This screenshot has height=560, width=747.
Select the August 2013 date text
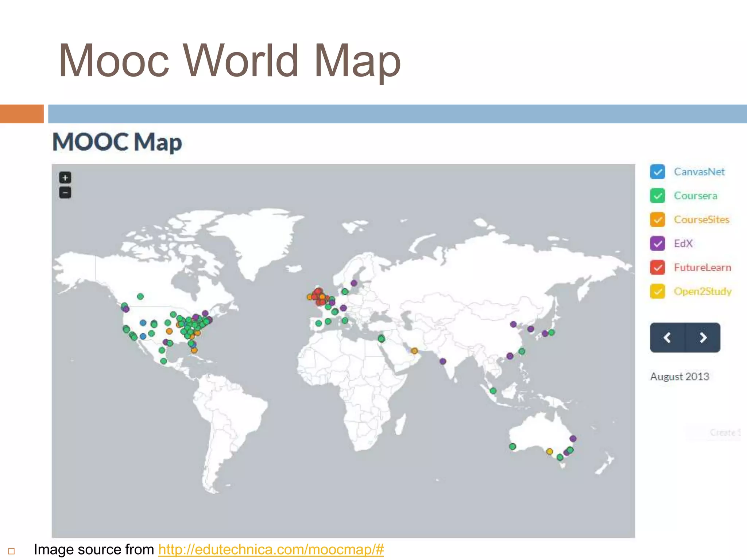pos(680,377)
